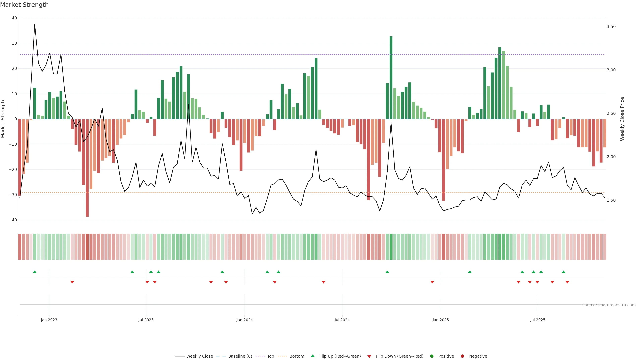The image size is (644, 362).
Task: Click the Jan 2023 axis label
Action: pyautogui.click(x=49, y=320)
